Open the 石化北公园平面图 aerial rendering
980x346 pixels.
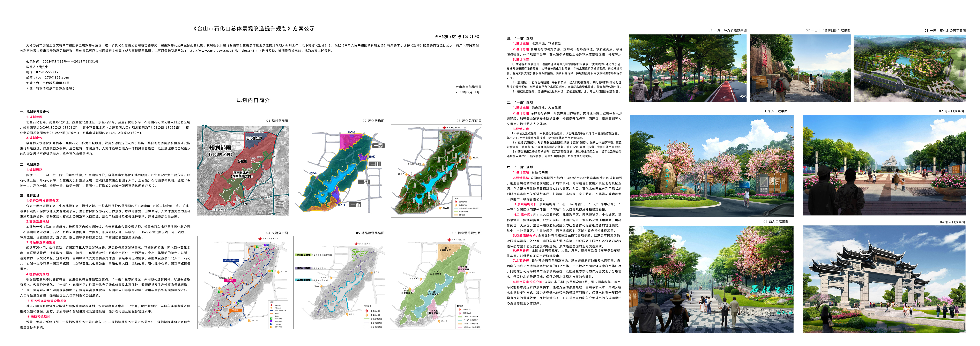coord(909,68)
